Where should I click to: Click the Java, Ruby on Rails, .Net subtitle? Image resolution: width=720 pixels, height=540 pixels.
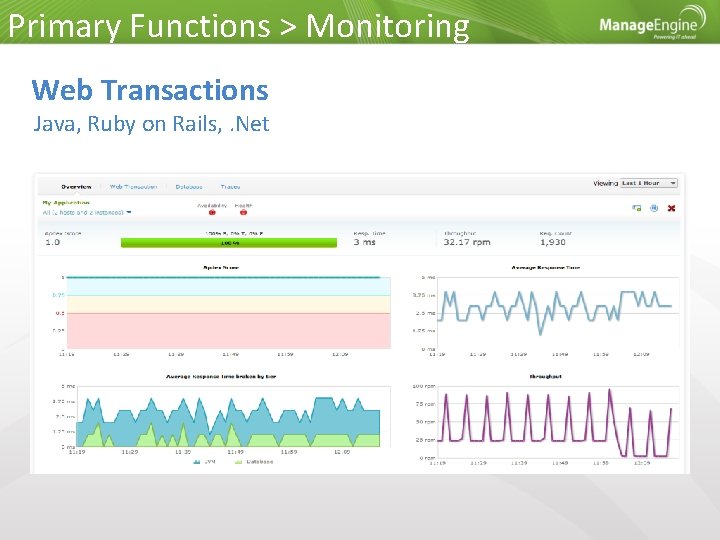point(151,124)
